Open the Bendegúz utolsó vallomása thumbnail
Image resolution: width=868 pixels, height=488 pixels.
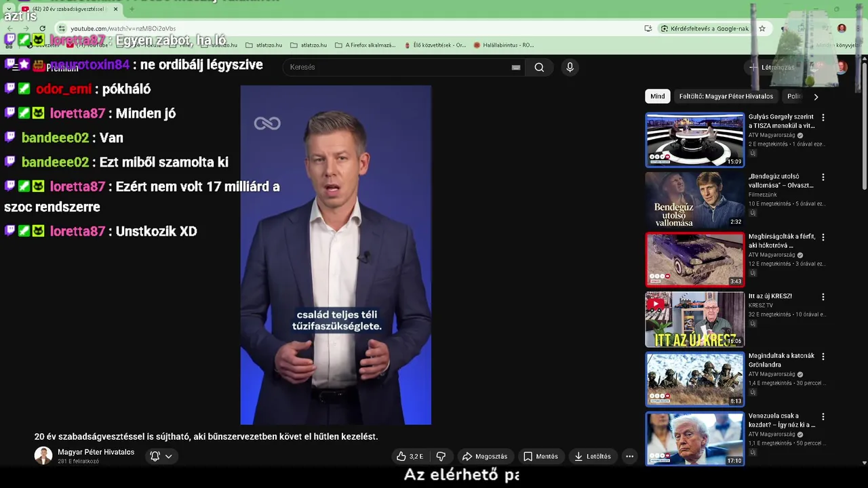(x=694, y=199)
